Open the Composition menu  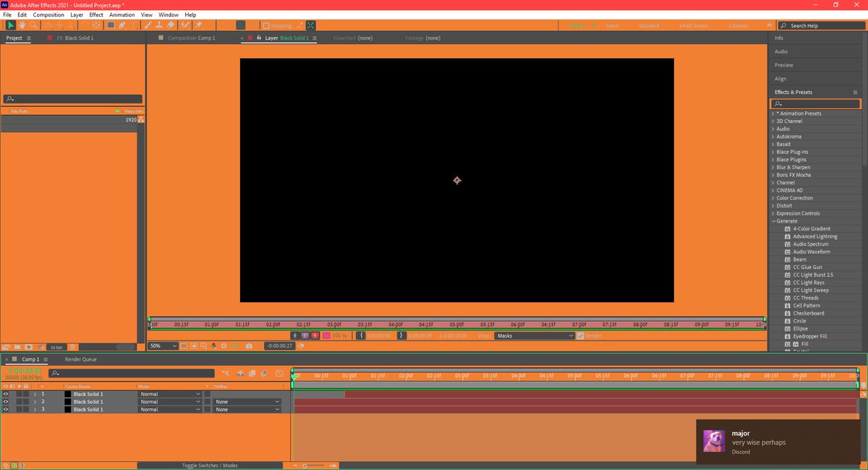(x=48, y=14)
